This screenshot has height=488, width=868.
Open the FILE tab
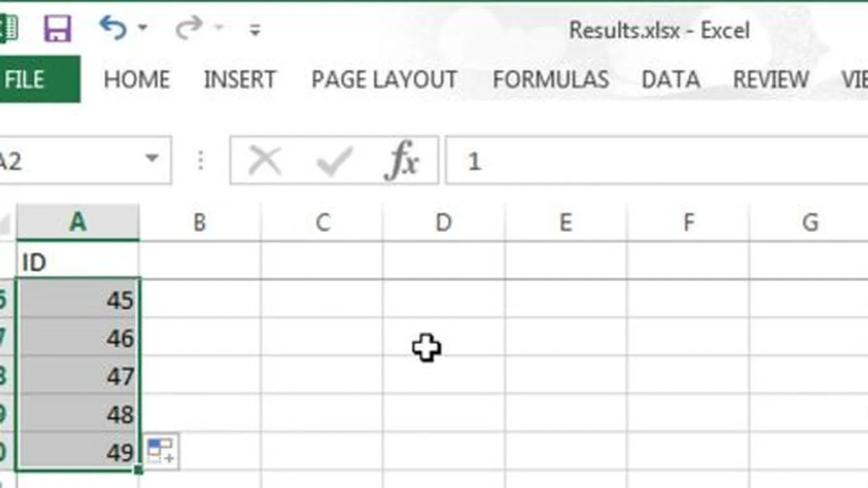pos(26,79)
